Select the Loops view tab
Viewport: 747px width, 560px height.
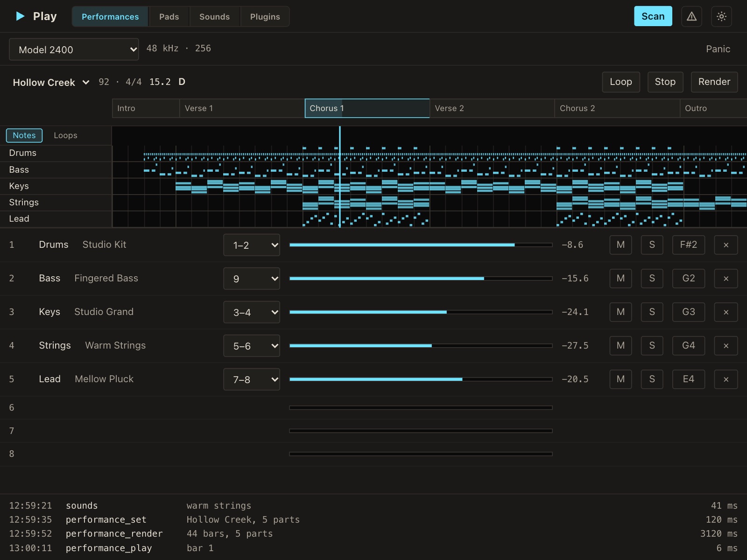[x=65, y=135]
